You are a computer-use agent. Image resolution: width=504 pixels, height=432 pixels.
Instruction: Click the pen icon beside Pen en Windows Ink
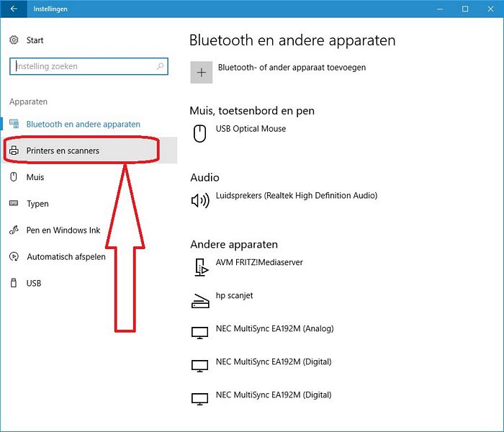pyautogui.click(x=14, y=230)
